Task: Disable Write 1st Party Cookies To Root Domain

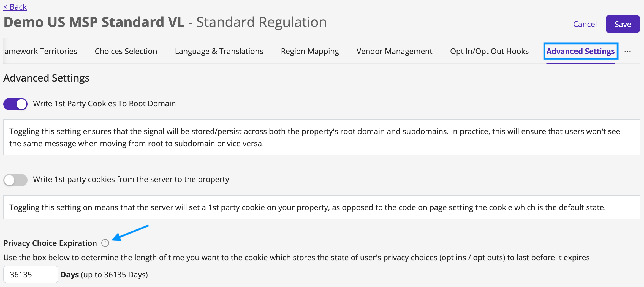Action: click(15, 104)
